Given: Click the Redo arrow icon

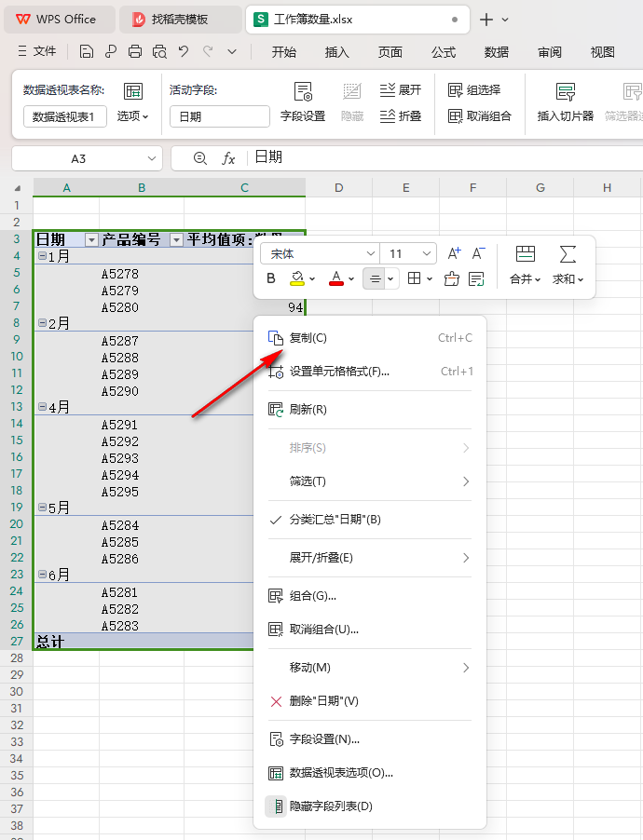Looking at the screenshot, I should click(x=208, y=51).
